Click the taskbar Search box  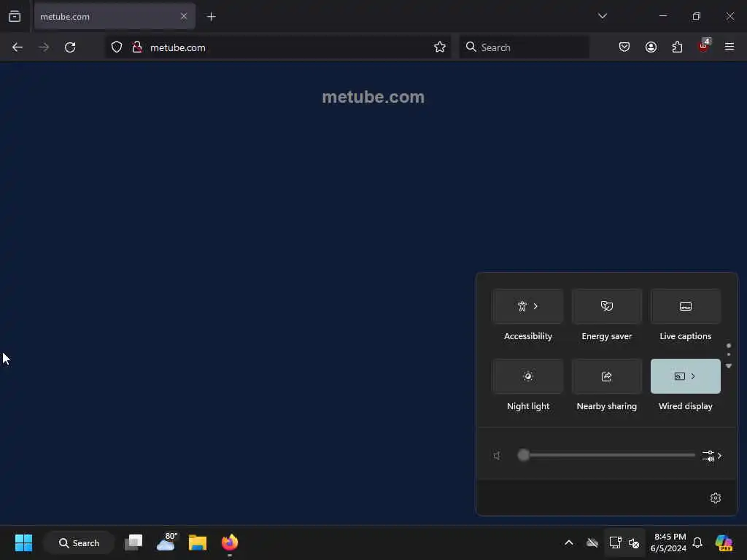(79, 542)
